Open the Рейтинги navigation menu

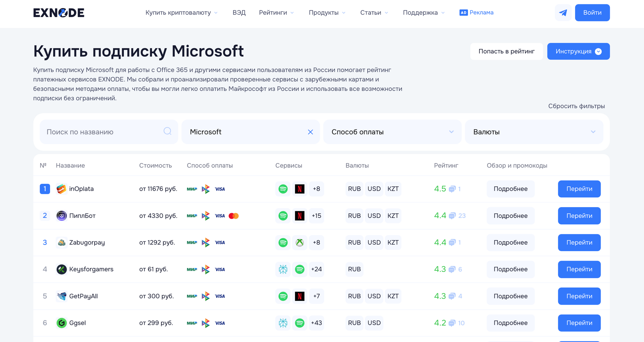tap(276, 13)
